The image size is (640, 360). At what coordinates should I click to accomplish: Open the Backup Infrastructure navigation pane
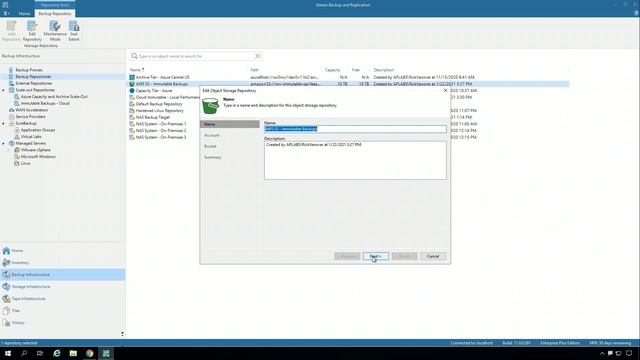click(63, 275)
